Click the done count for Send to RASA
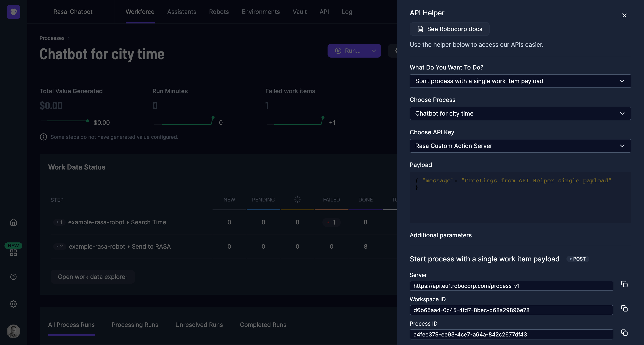This screenshot has width=644, height=345. click(x=365, y=246)
